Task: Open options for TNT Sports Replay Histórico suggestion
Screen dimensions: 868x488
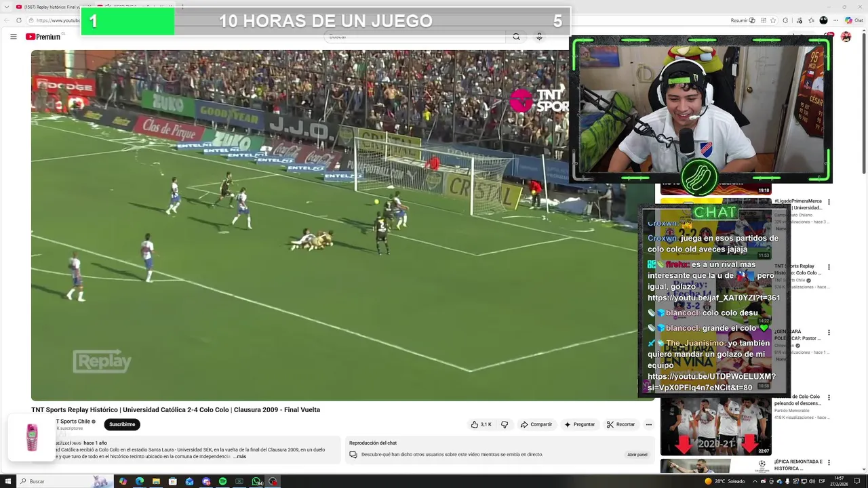Action: [829, 267]
